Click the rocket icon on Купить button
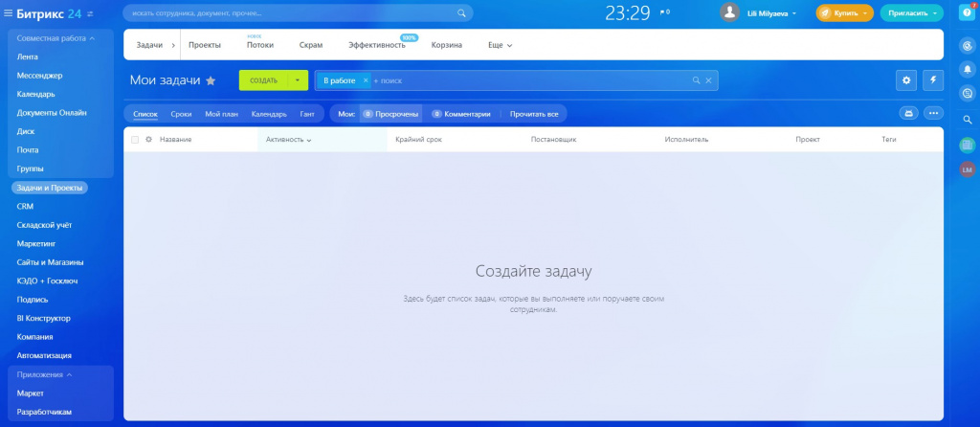Screen dimensions: 980x427 tap(825, 12)
